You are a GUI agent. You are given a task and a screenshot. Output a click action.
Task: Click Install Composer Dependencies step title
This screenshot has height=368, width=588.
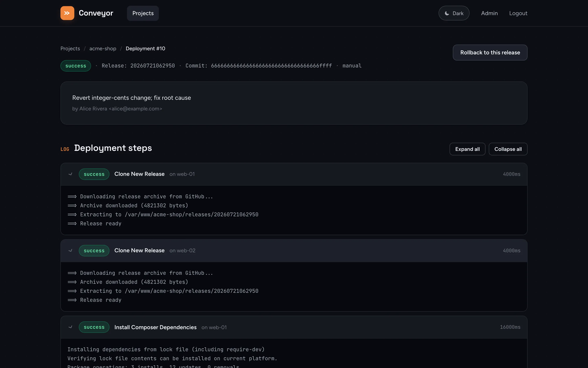coord(156,327)
